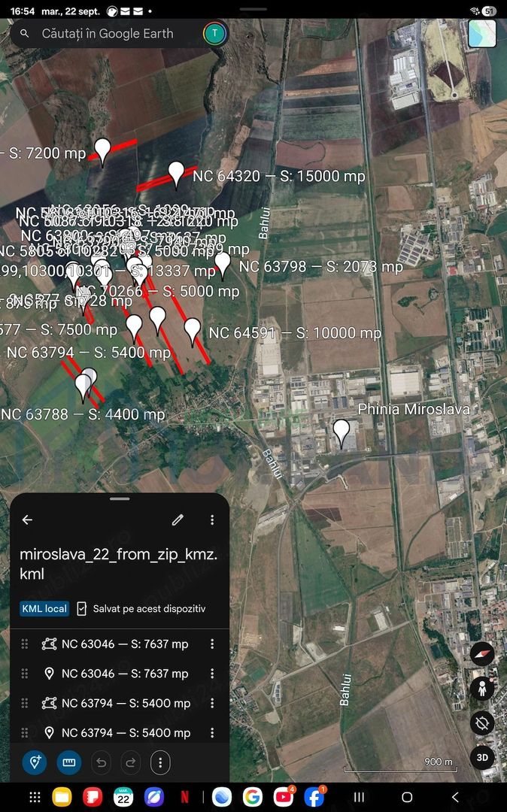The width and height of the screenshot is (507, 812).
Task: Open the account avatar with letter T
Action: pos(214,34)
